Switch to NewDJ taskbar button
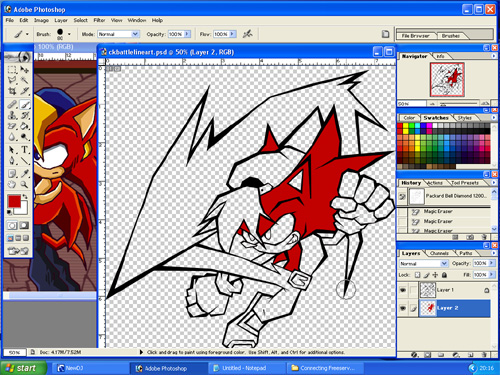The image size is (500, 375). point(90,368)
